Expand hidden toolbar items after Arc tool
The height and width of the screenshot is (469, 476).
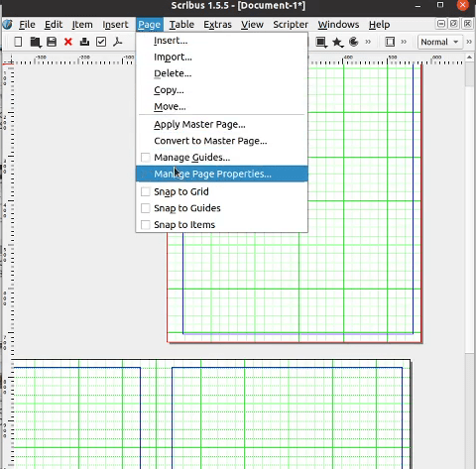point(368,42)
